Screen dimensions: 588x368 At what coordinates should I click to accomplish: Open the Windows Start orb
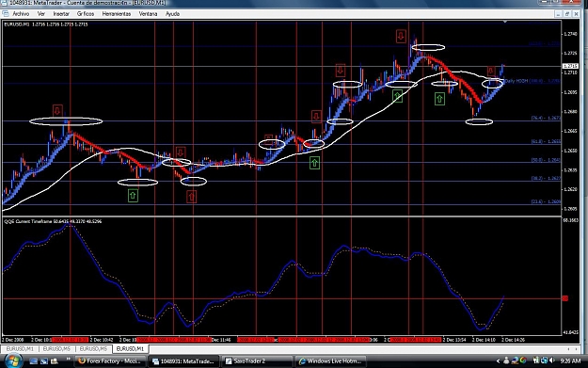12,361
